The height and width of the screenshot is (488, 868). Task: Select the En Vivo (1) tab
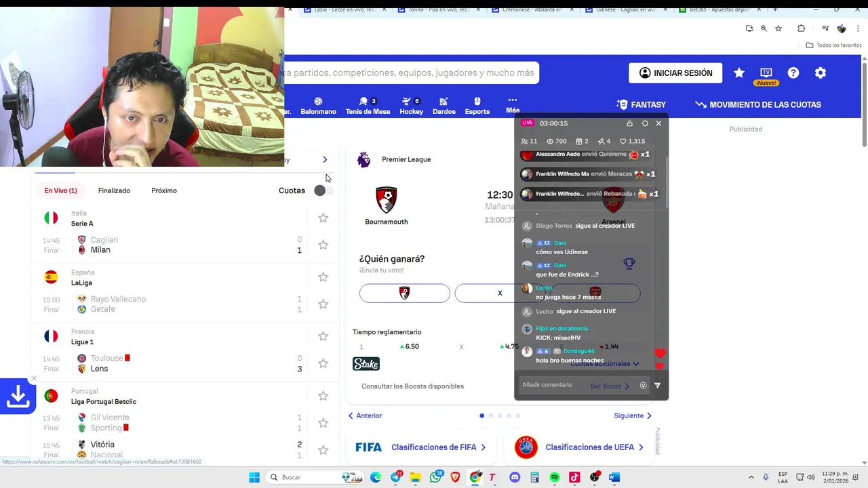coord(60,190)
